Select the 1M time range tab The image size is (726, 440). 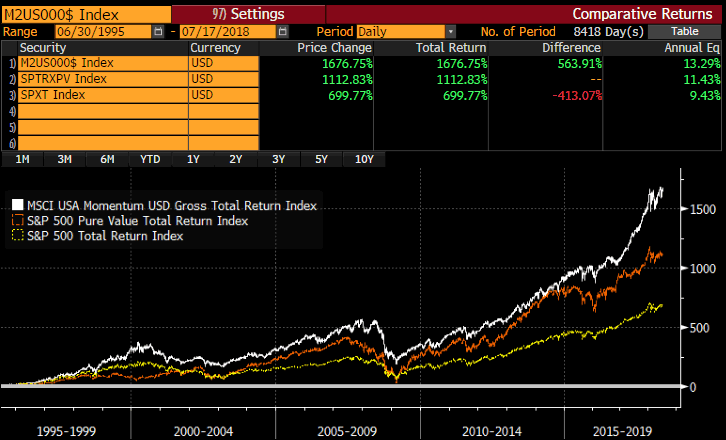coord(22,159)
